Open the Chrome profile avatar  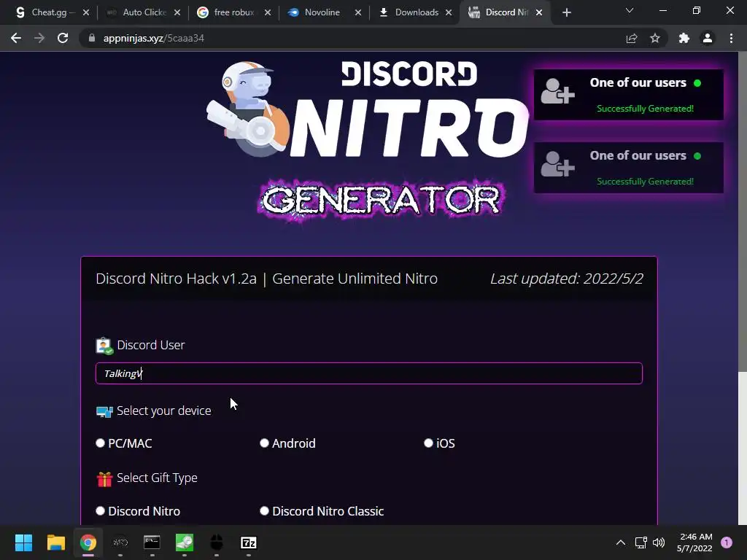tap(708, 38)
